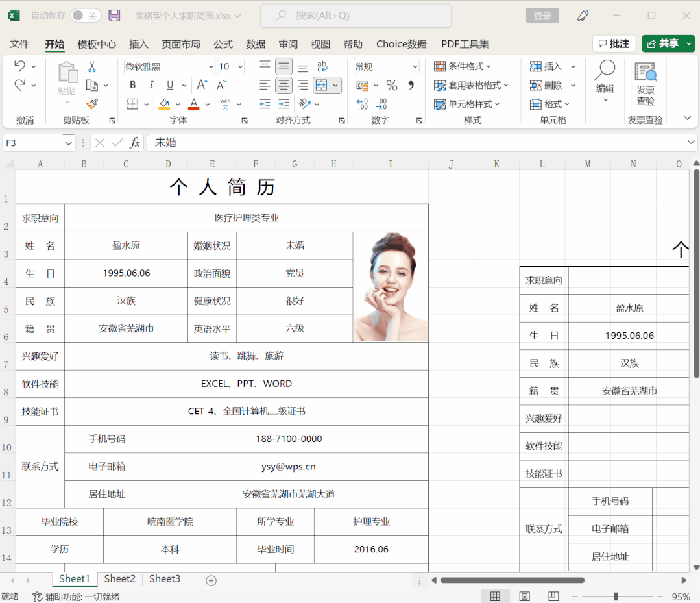The width and height of the screenshot is (700, 603).
Task: Click the wrap text icon in alignment group
Action: pyautogui.click(x=322, y=66)
